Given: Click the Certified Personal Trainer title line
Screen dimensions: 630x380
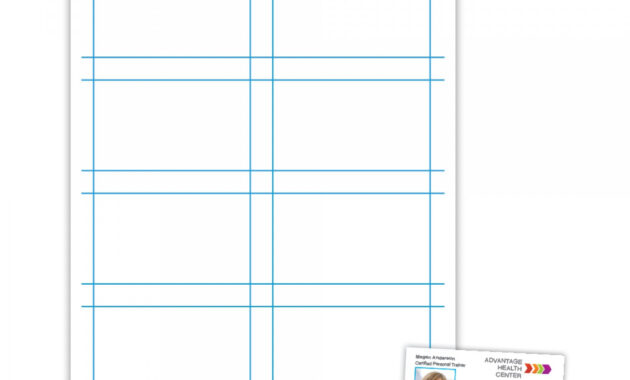Looking at the screenshot, I should click(440, 364).
